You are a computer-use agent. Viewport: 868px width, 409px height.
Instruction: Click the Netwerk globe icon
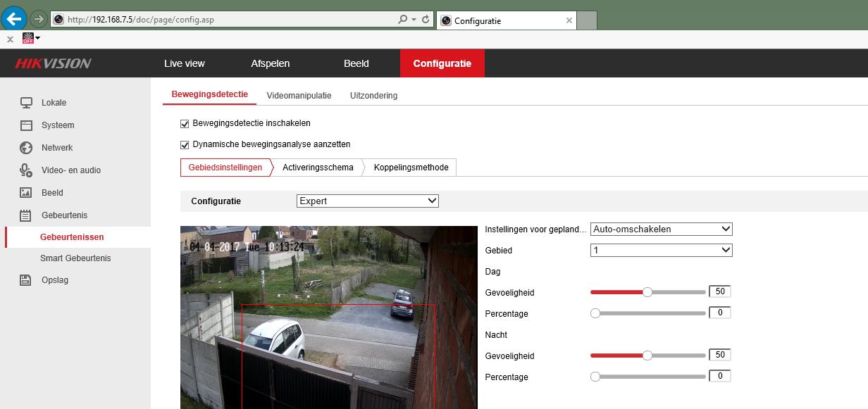pyautogui.click(x=26, y=148)
